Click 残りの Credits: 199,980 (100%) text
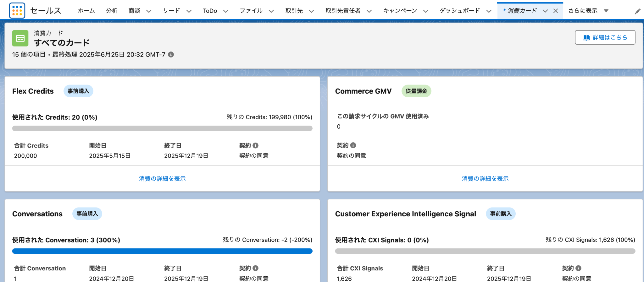 click(269, 117)
